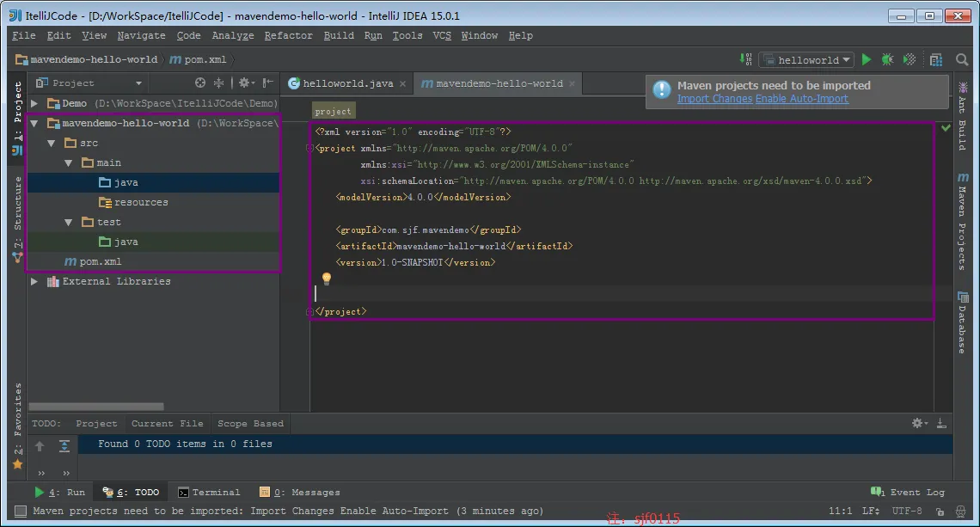This screenshot has height=527, width=980.
Task: Expand all TODO items icon
Action: (x=64, y=445)
